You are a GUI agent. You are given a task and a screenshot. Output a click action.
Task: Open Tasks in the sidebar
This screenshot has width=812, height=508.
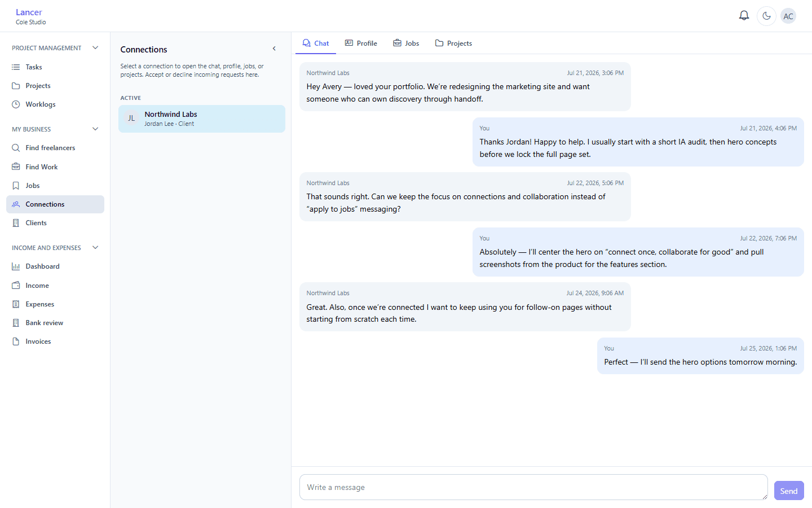(55, 67)
